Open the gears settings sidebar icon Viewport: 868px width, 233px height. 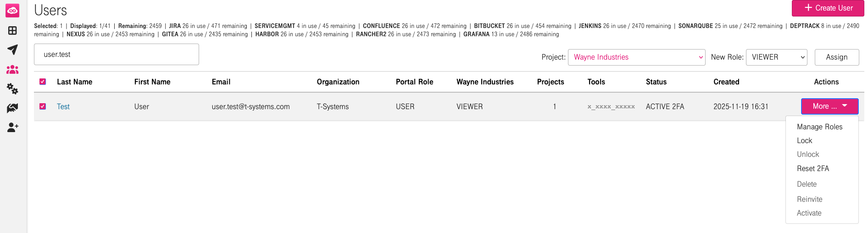pyautogui.click(x=12, y=89)
